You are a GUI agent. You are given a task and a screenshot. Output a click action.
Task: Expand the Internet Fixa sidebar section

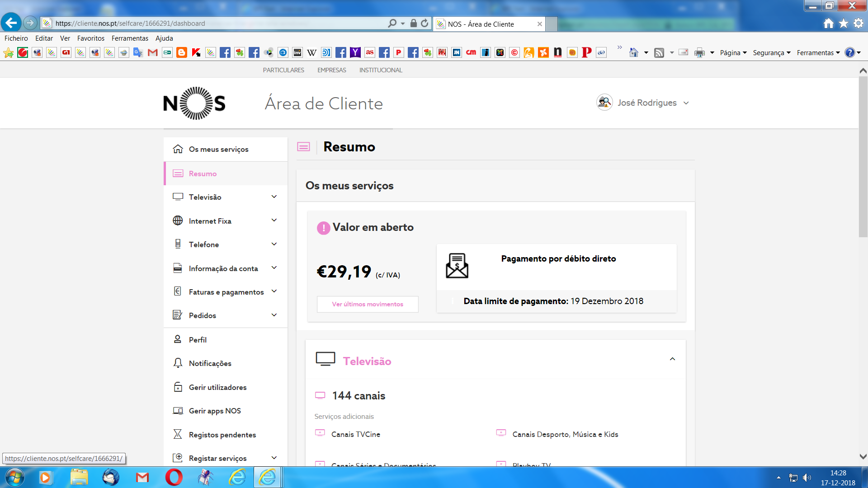(x=274, y=221)
